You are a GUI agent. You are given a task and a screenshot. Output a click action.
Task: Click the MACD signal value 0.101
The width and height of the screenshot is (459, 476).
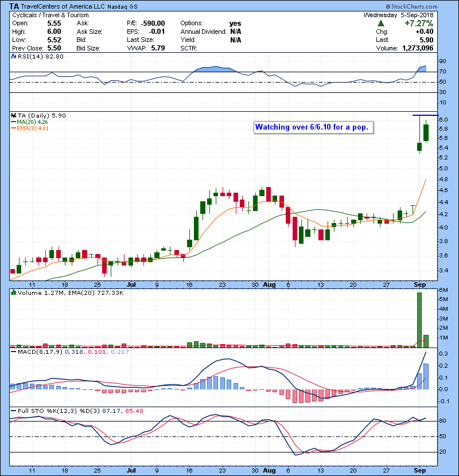point(96,352)
